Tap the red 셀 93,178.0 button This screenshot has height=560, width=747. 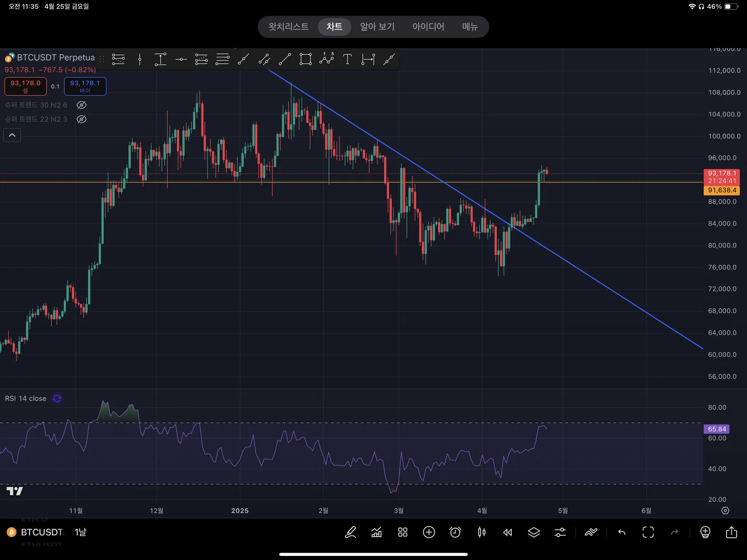pos(25,86)
